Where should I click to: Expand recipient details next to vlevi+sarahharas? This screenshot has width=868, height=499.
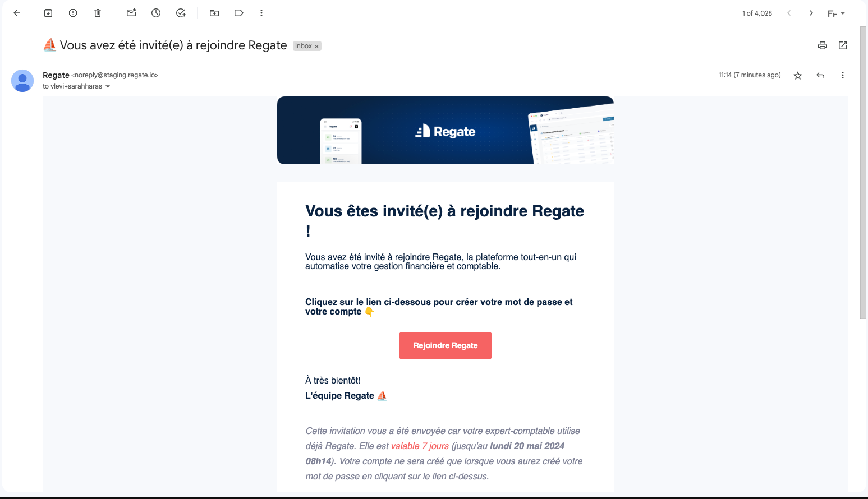coord(108,86)
